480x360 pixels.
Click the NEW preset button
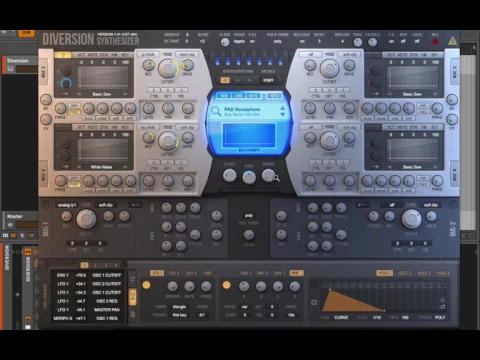click(x=224, y=96)
